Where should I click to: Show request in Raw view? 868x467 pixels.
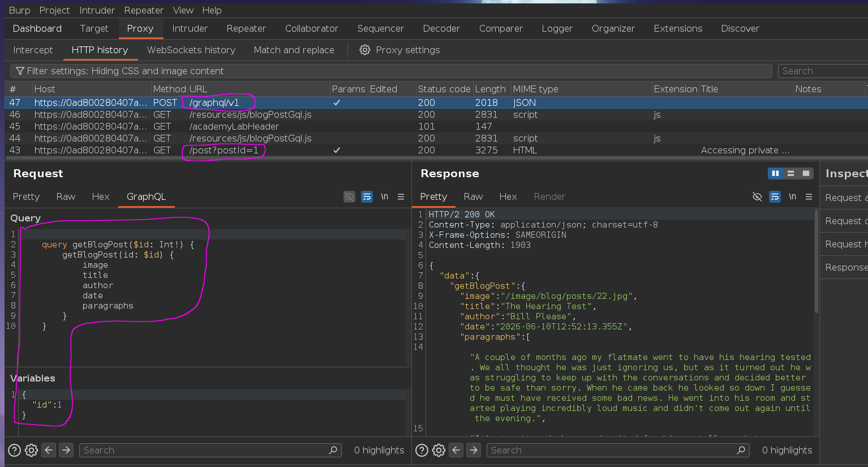click(x=66, y=196)
